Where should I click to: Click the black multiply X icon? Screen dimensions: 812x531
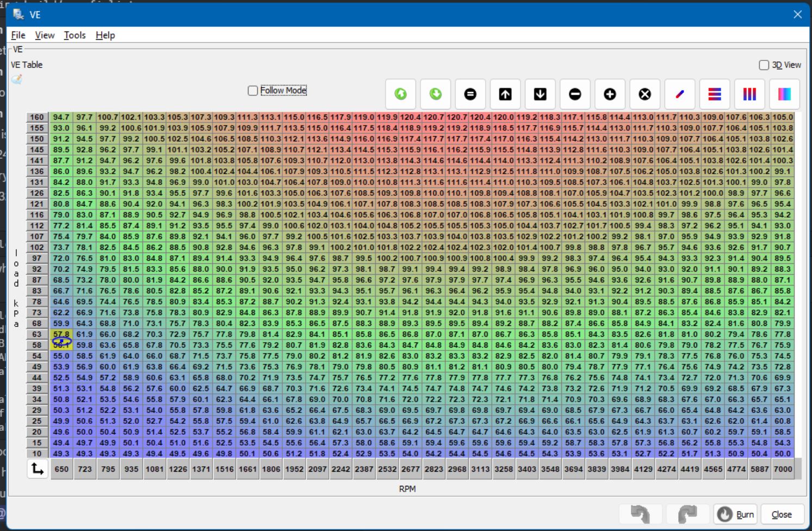644,94
